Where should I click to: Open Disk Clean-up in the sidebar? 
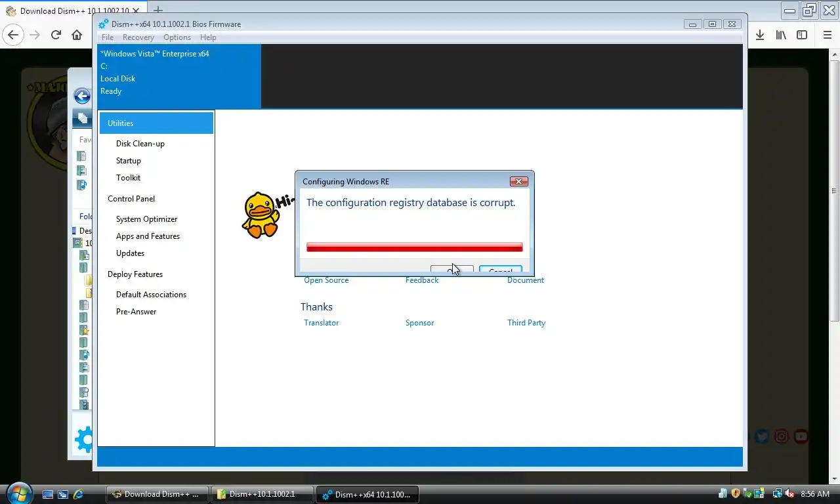point(140,144)
